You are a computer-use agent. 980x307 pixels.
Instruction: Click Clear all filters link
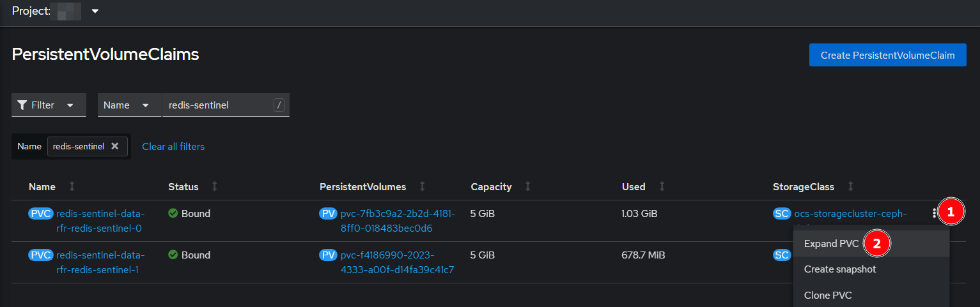coord(173,146)
